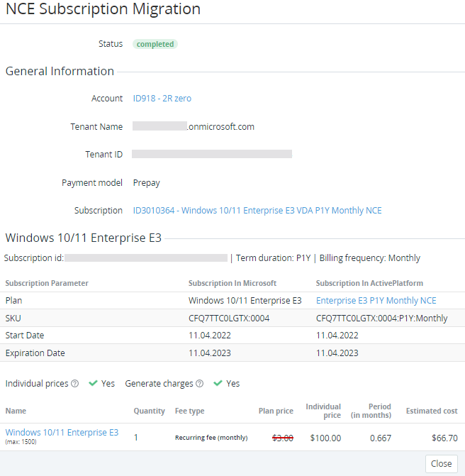Click help icon next to Generate charges
The height and width of the screenshot is (476, 465).
tap(200, 384)
